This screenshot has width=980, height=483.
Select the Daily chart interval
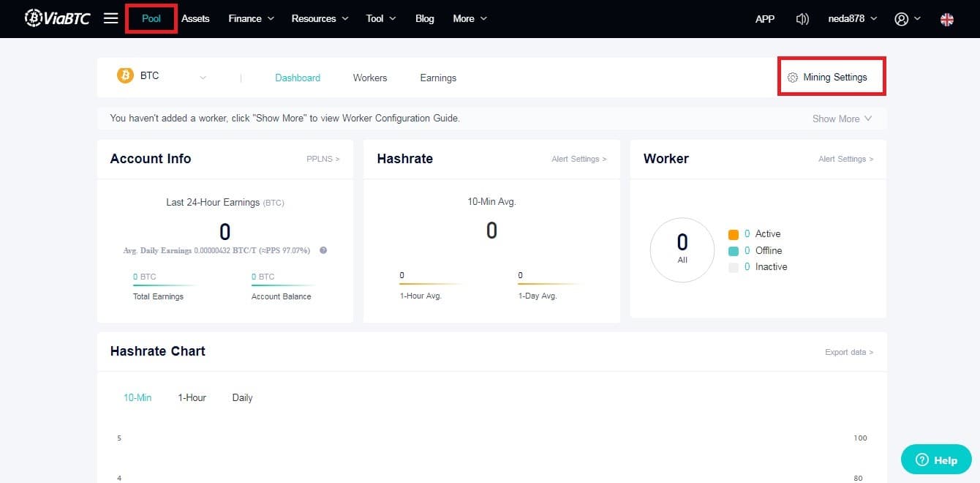tap(242, 397)
